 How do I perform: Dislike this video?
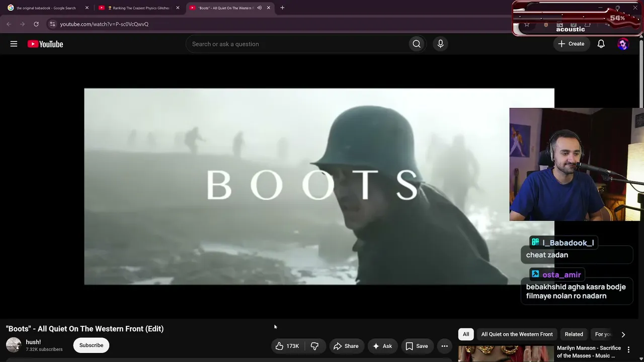tap(314, 346)
